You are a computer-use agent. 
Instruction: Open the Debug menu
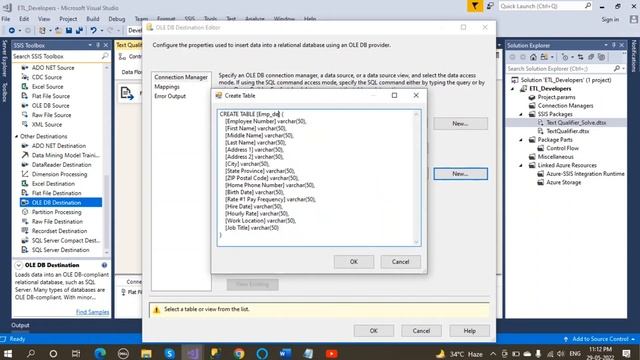tap(117, 19)
